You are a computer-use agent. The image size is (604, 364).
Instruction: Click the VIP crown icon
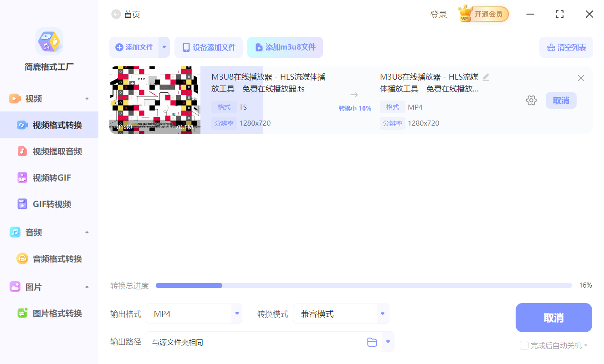click(x=465, y=14)
